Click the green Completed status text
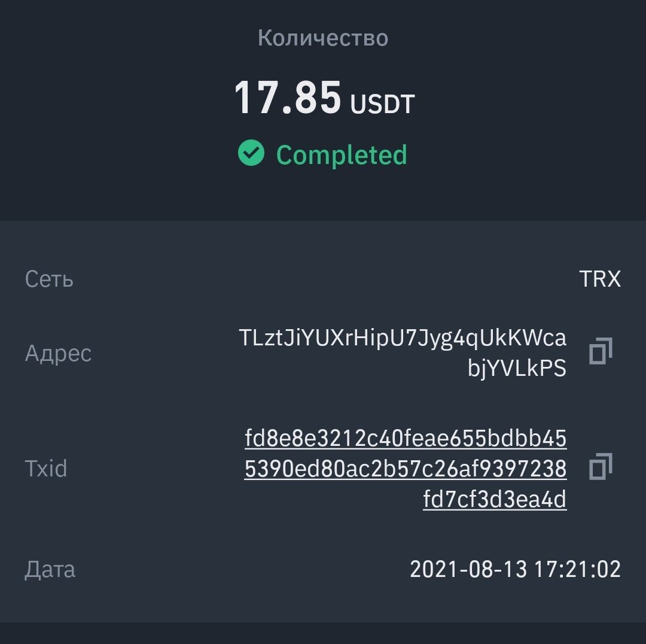 342,156
